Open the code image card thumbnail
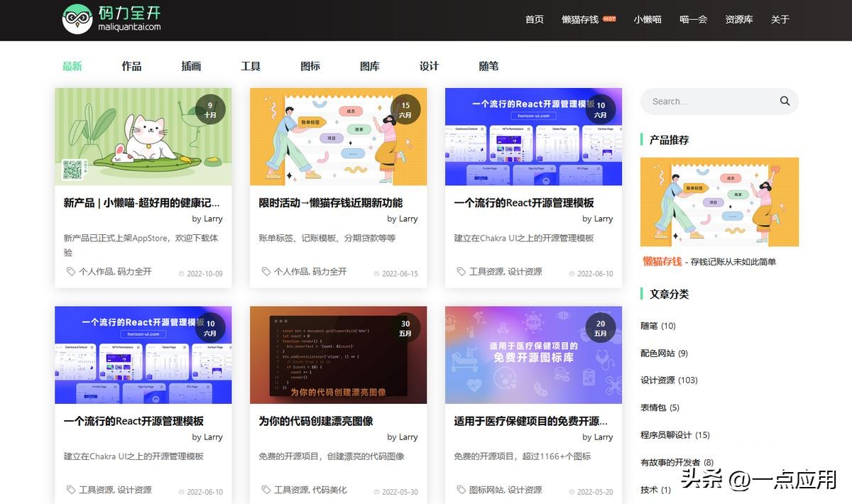The width and height of the screenshot is (852, 504). pos(338,355)
